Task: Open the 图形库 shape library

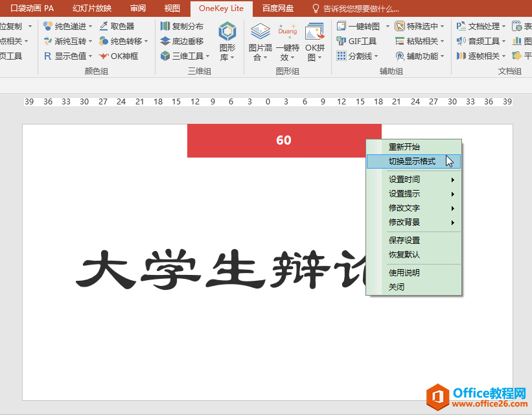Action: [227, 41]
